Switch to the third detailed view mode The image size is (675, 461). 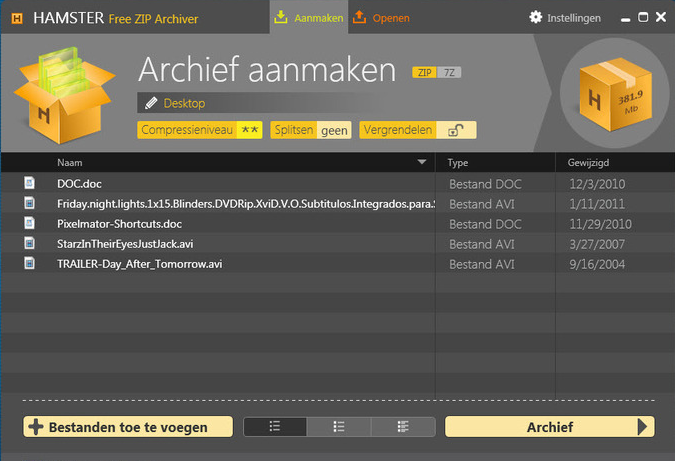pyautogui.click(x=403, y=427)
